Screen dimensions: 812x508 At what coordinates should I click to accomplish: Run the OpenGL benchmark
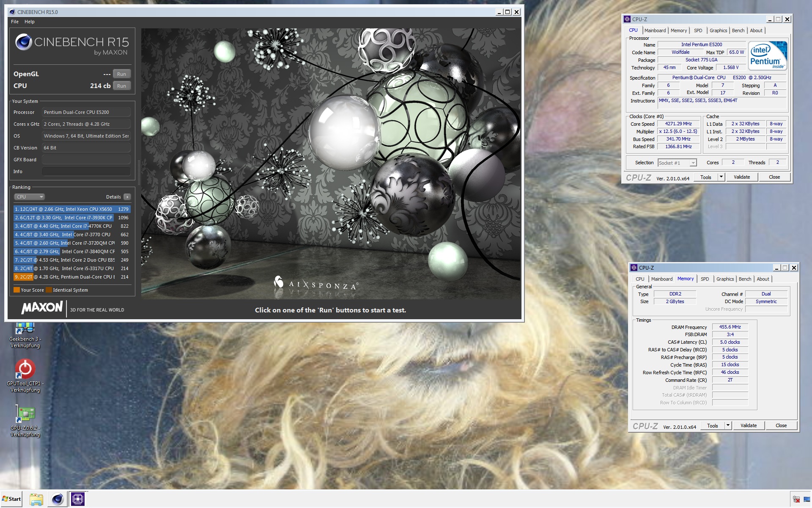(122, 74)
